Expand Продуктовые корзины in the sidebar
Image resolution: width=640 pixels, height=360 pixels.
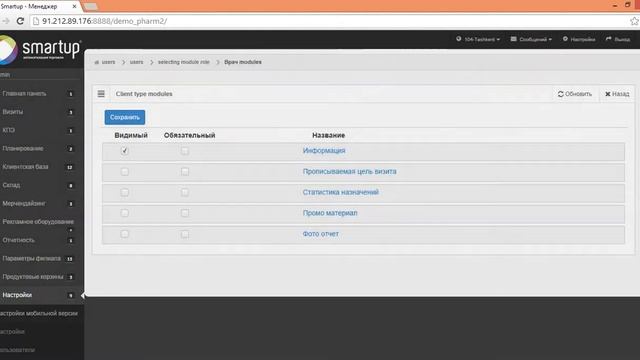tap(39, 277)
